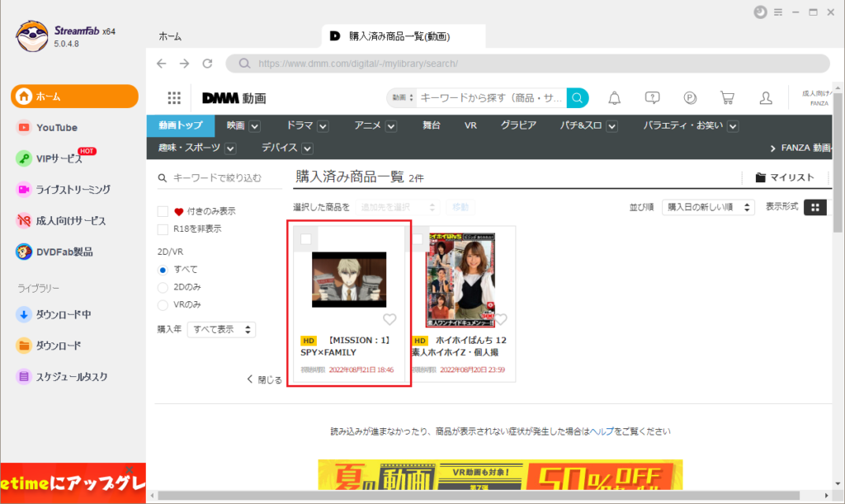The width and height of the screenshot is (845, 504).
Task: Open the 動画トップ menu item
Action: click(x=181, y=125)
